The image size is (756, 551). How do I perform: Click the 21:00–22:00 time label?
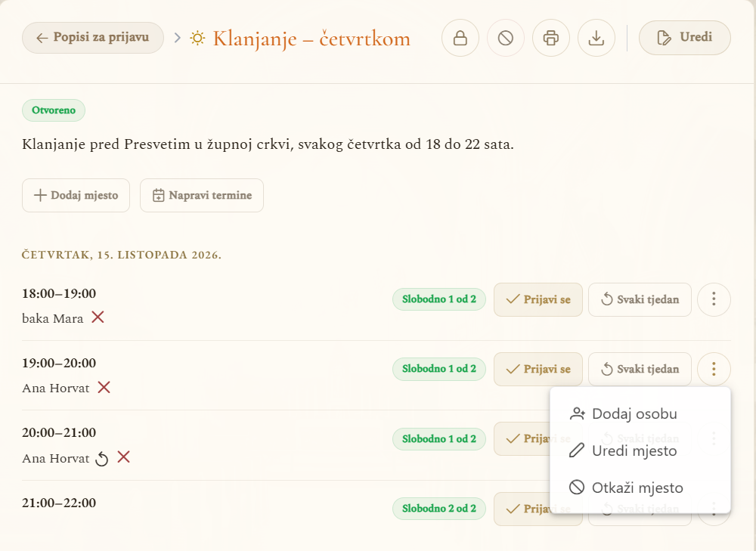(59, 503)
